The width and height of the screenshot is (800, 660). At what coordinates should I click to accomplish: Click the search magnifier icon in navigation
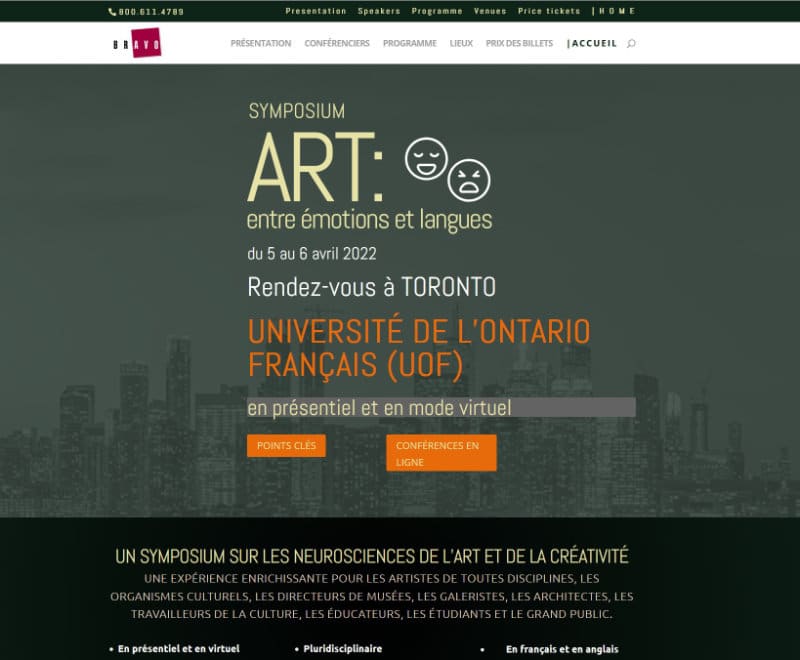click(x=631, y=44)
